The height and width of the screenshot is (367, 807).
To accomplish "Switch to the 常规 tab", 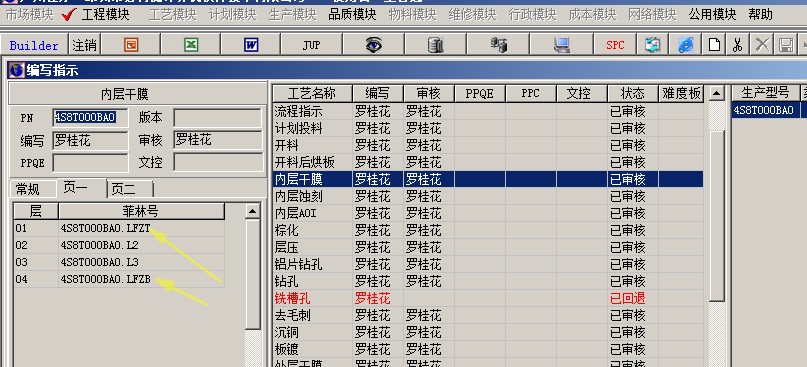I will pyautogui.click(x=27, y=189).
